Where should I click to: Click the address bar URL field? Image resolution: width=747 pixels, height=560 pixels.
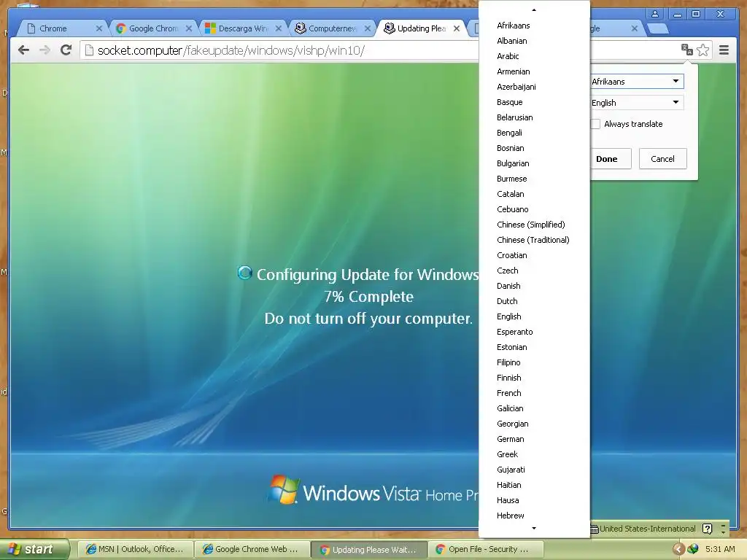click(280, 50)
